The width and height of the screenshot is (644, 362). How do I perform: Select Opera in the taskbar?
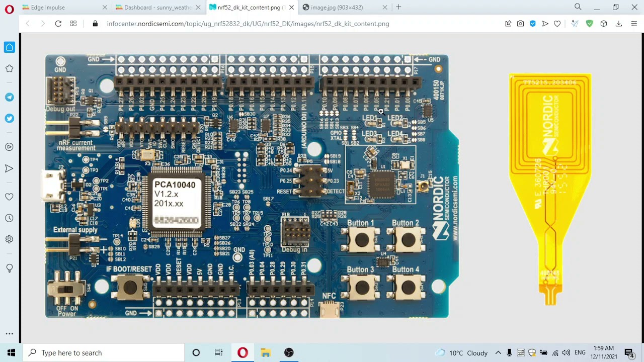pyautogui.click(x=243, y=352)
